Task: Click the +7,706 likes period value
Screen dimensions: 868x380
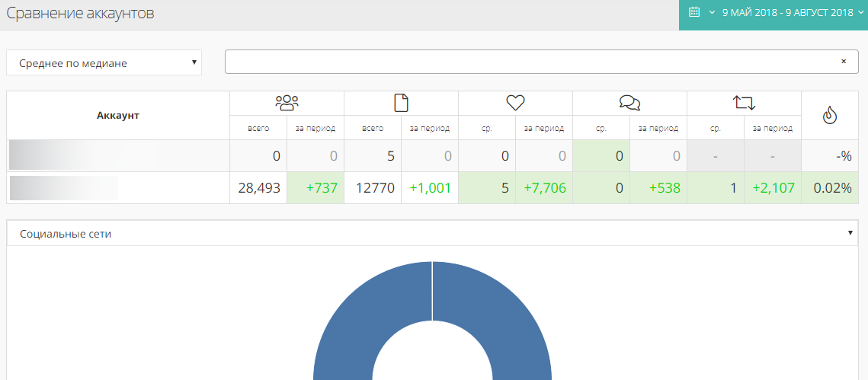Action: 544,188
